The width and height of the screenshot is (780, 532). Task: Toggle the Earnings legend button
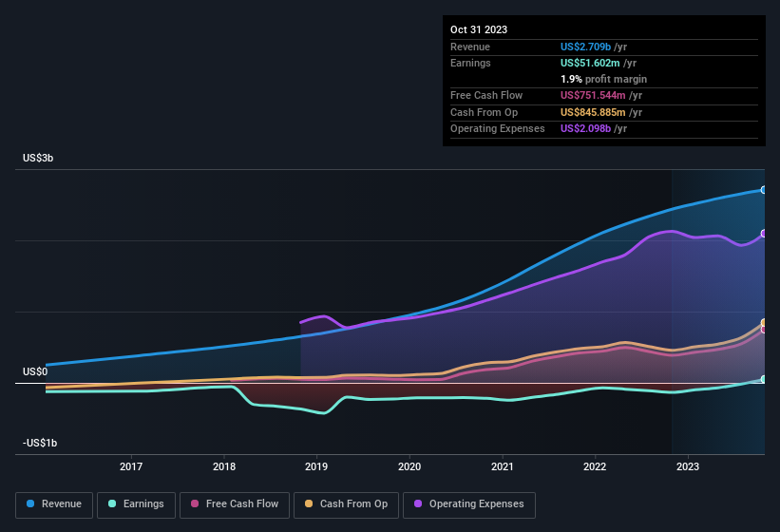136,505
